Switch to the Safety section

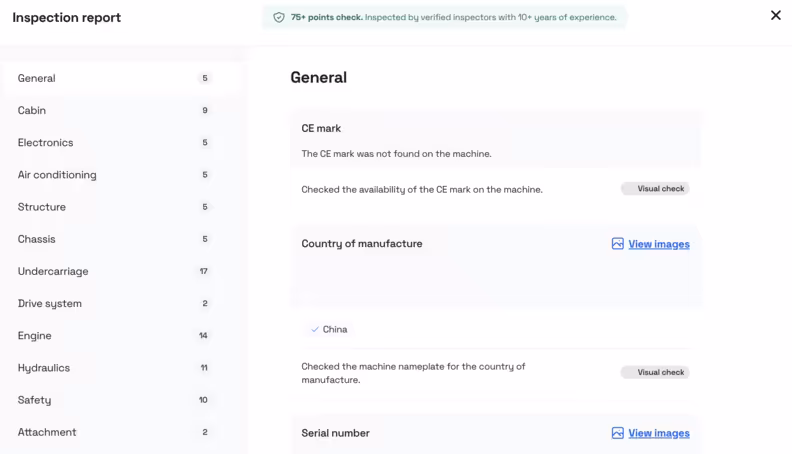tap(34, 400)
